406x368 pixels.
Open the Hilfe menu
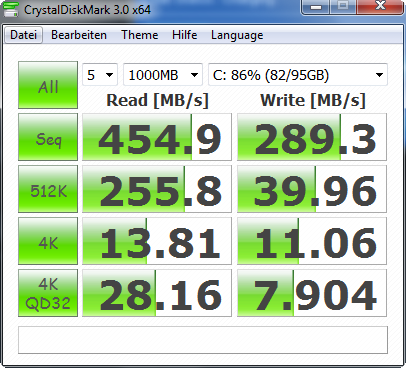(x=185, y=35)
